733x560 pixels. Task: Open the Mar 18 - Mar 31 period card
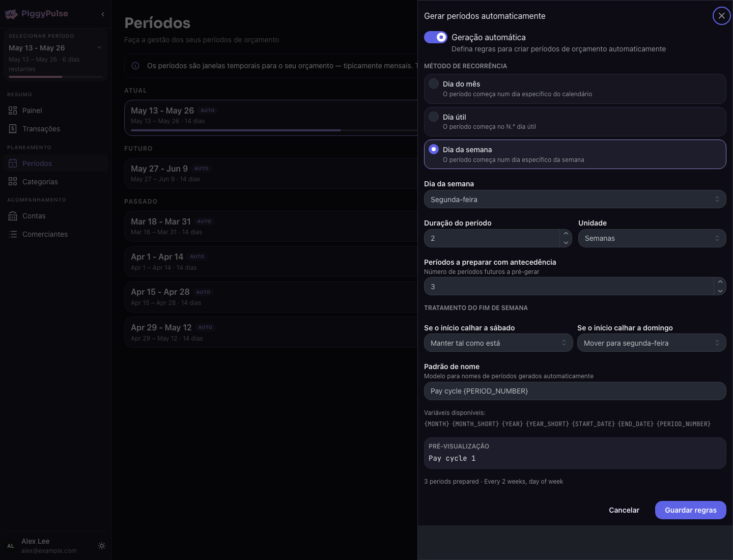[271, 227]
